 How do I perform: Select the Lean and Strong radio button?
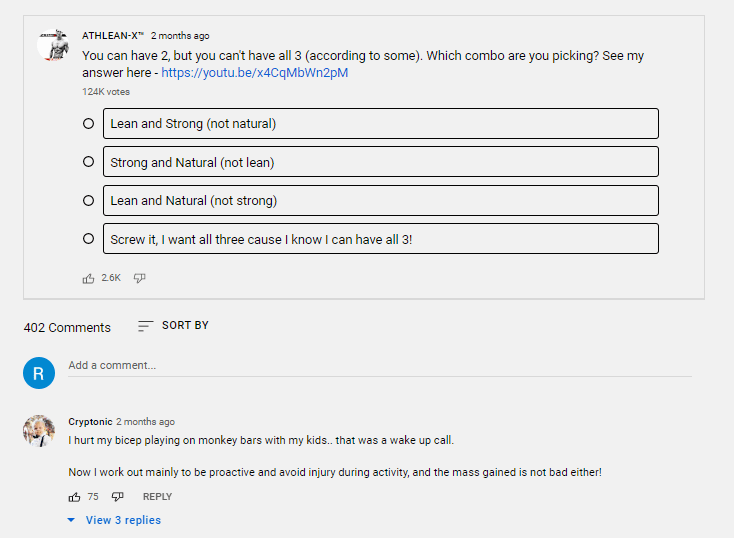(x=89, y=124)
